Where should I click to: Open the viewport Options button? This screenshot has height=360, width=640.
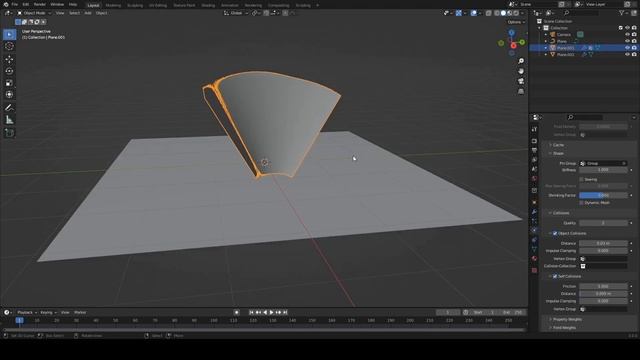tap(516, 22)
